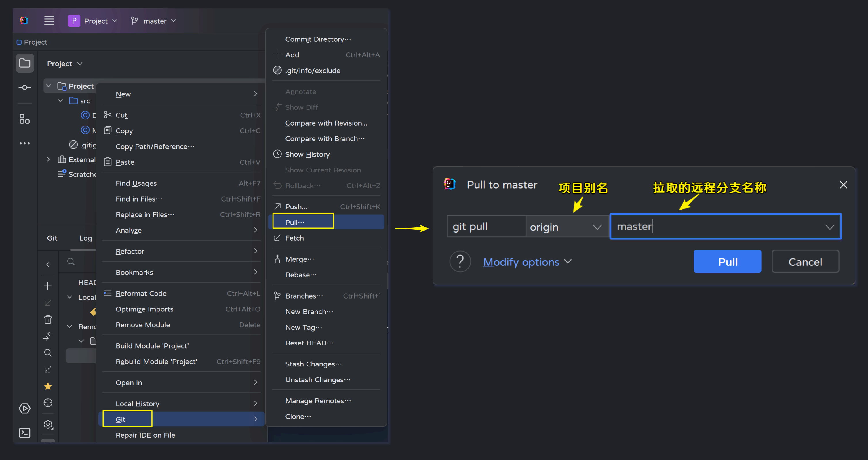Click the Terminal tool window icon
868x460 pixels.
click(24, 433)
